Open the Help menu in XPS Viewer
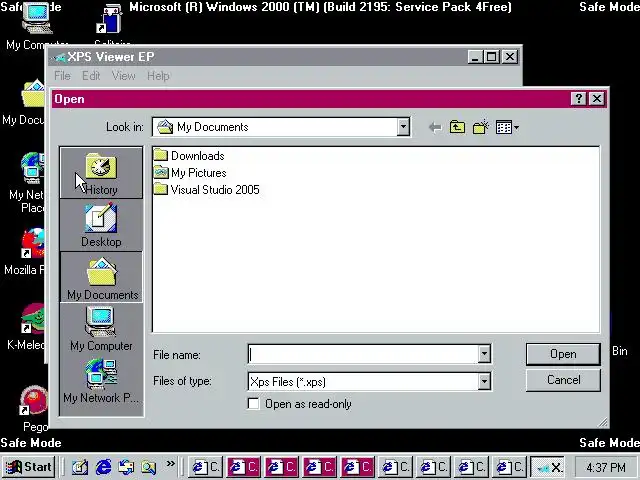Image resolution: width=640 pixels, height=480 pixels. pyautogui.click(x=158, y=76)
